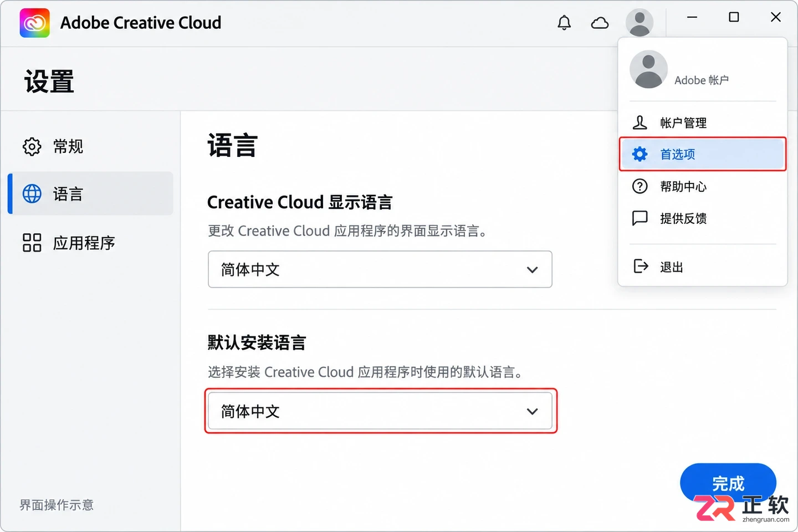Click the chevron arrow in the 显示语言 dropdown

pos(532,270)
